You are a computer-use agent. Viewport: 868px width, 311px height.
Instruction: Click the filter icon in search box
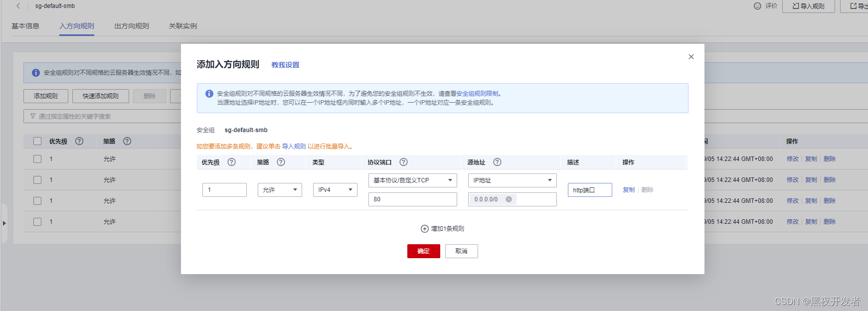pyautogui.click(x=33, y=116)
